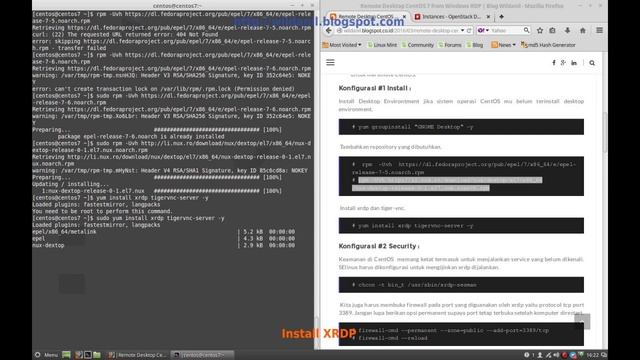Screen dimensions: 640x360
Task: Open the blog's search magnifier icon
Action: coord(592,63)
